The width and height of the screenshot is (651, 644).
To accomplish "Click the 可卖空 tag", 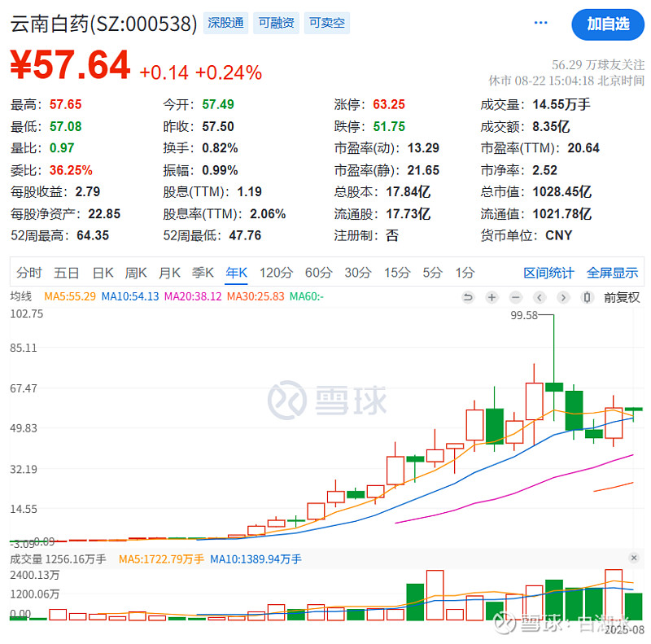I will (x=327, y=23).
